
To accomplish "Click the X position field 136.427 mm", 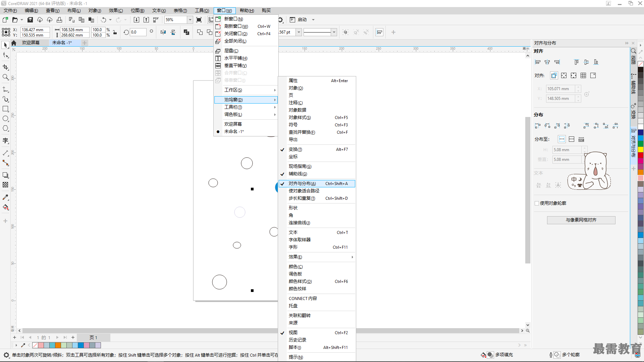I will click(35, 29).
